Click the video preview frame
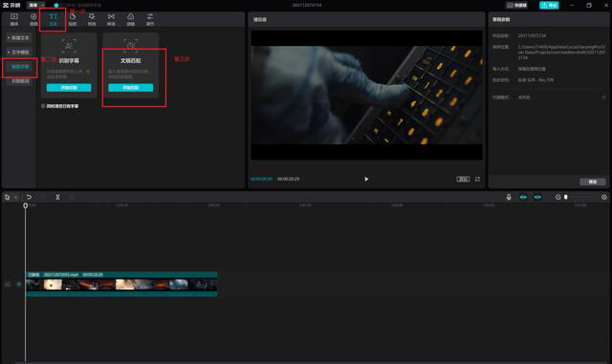 pos(366,96)
